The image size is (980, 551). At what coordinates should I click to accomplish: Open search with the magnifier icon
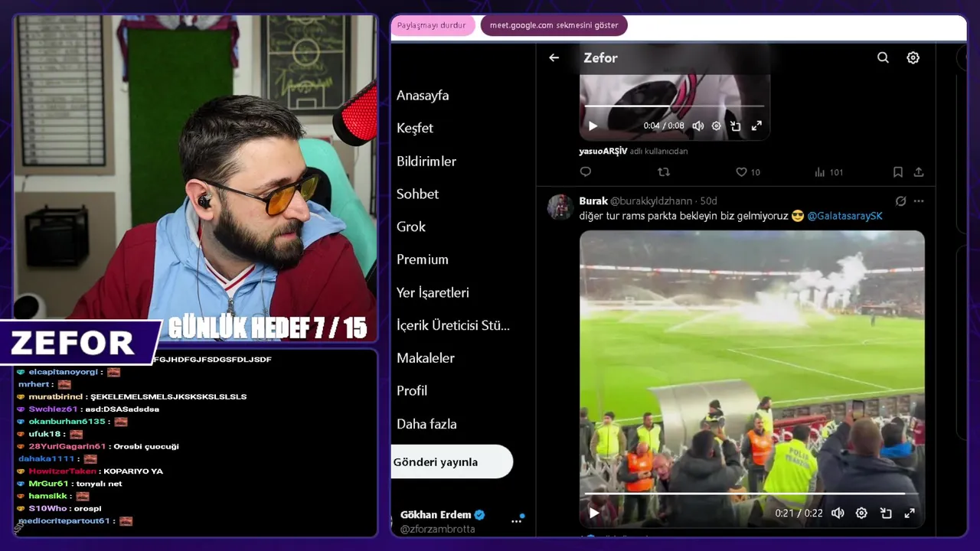coord(883,57)
